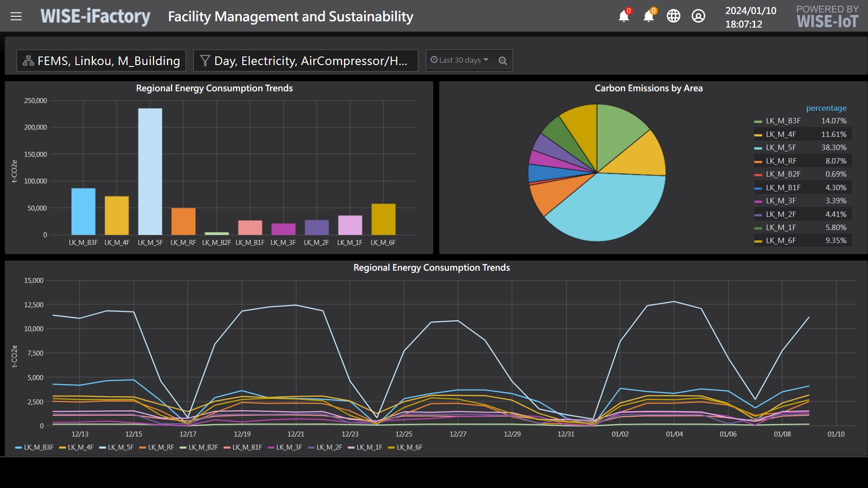Screen dimensions: 868x488
Task: Click the 2024/01/10 date display
Action: click(751, 11)
